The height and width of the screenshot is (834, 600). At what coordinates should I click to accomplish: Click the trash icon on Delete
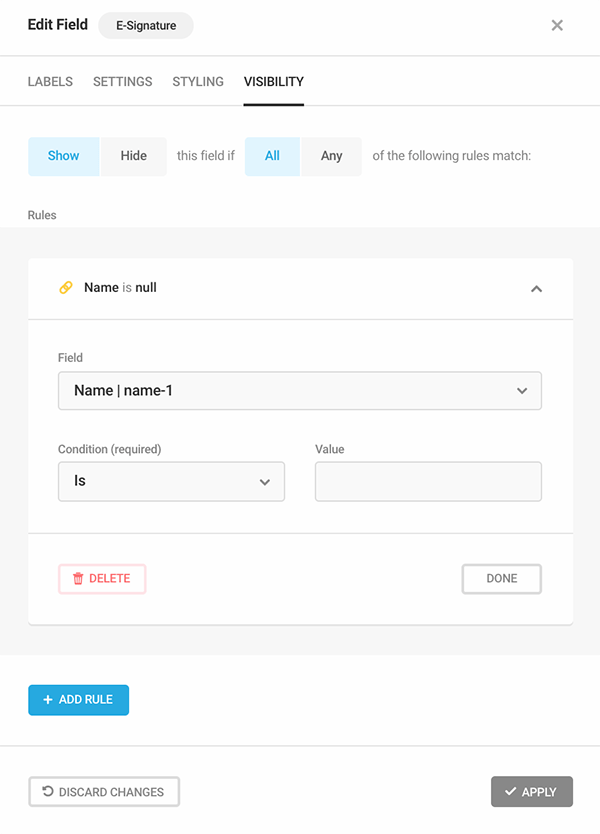(x=78, y=578)
